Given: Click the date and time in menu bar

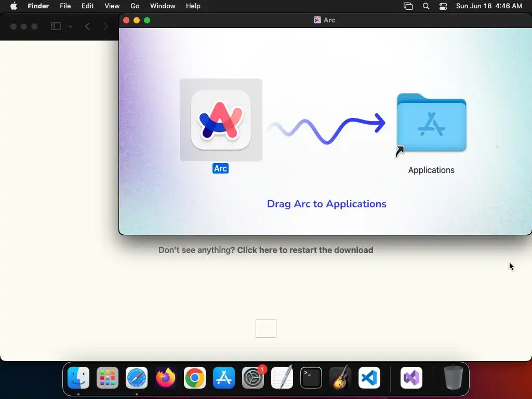Looking at the screenshot, I should [489, 6].
